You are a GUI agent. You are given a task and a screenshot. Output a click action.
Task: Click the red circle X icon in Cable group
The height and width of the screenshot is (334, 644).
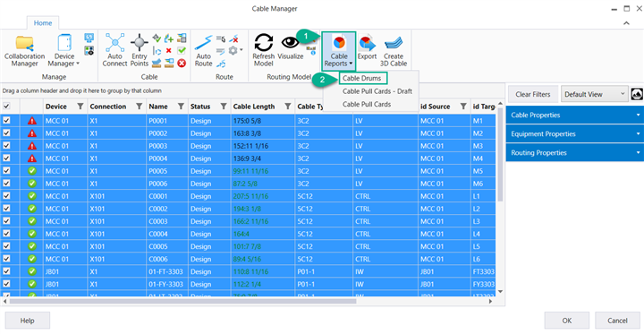[182, 63]
